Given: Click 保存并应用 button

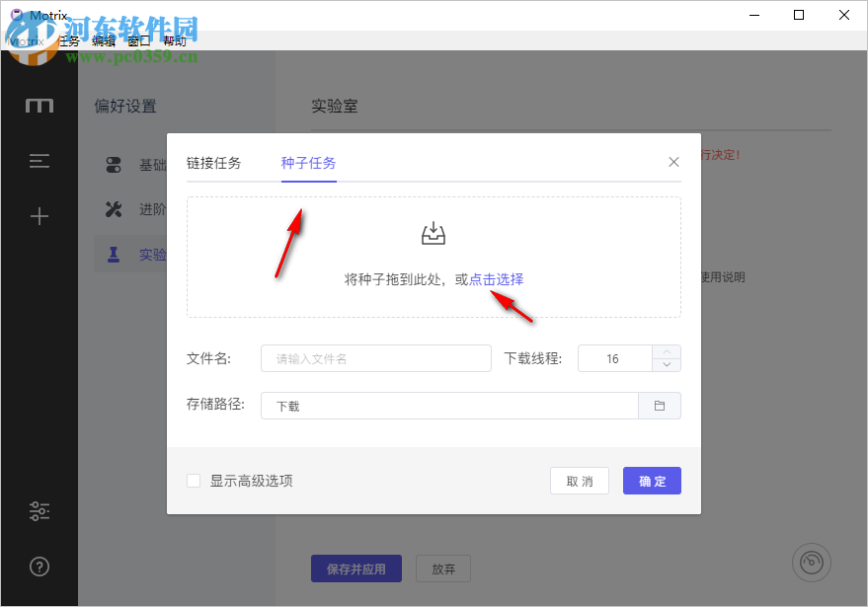Looking at the screenshot, I should (x=356, y=569).
